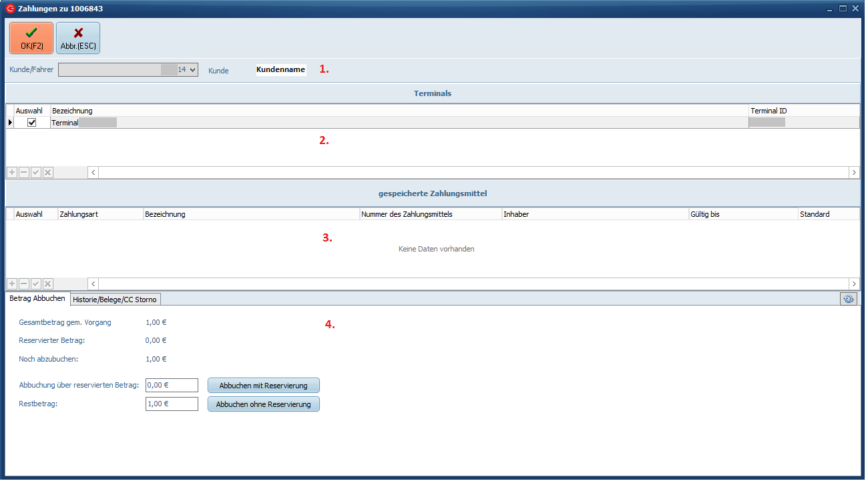Add a saved payment method with plus icon
Screen dimensions: 868x481
pos(11,284)
